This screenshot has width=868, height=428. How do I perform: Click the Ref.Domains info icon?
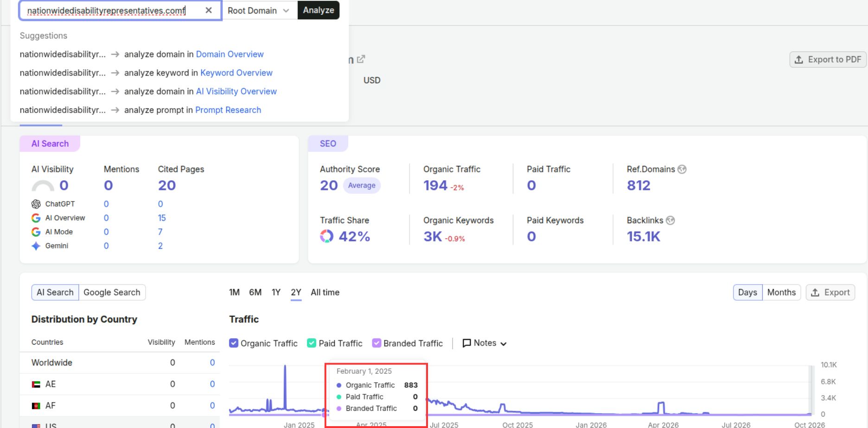pyautogui.click(x=682, y=169)
